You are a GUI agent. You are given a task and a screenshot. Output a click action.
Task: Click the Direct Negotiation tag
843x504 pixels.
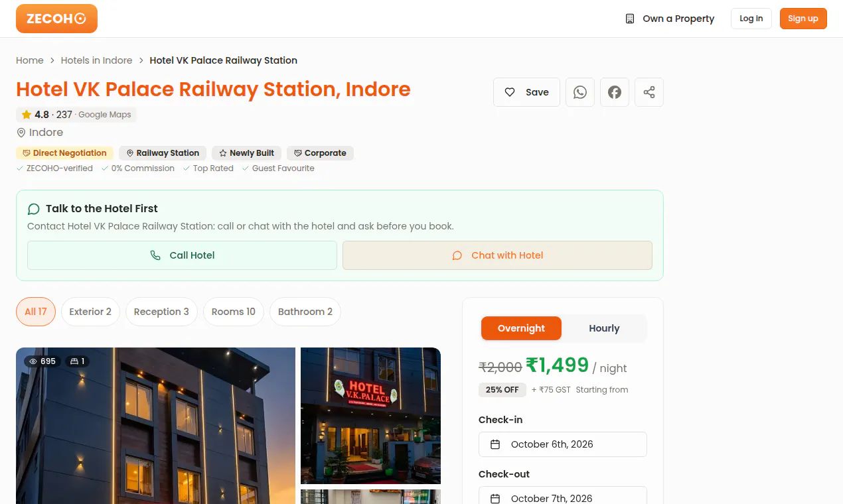(64, 153)
